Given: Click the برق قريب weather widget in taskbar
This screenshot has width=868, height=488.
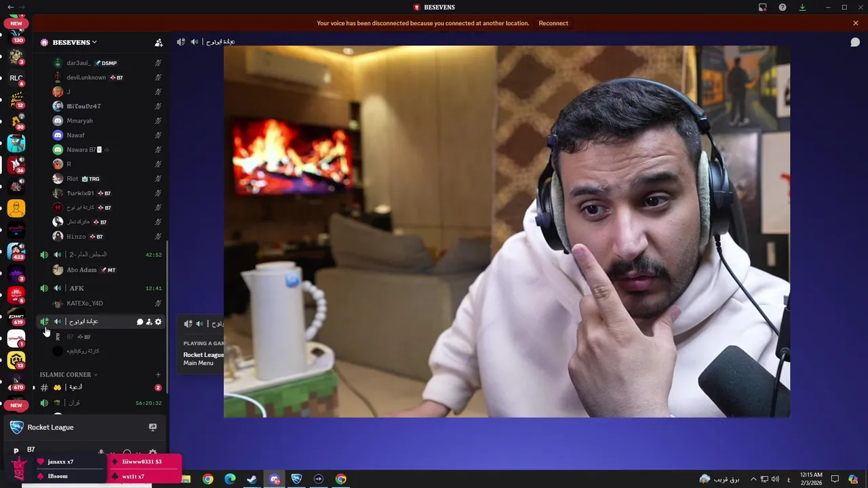Looking at the screenshot, I should pos(719,479).
